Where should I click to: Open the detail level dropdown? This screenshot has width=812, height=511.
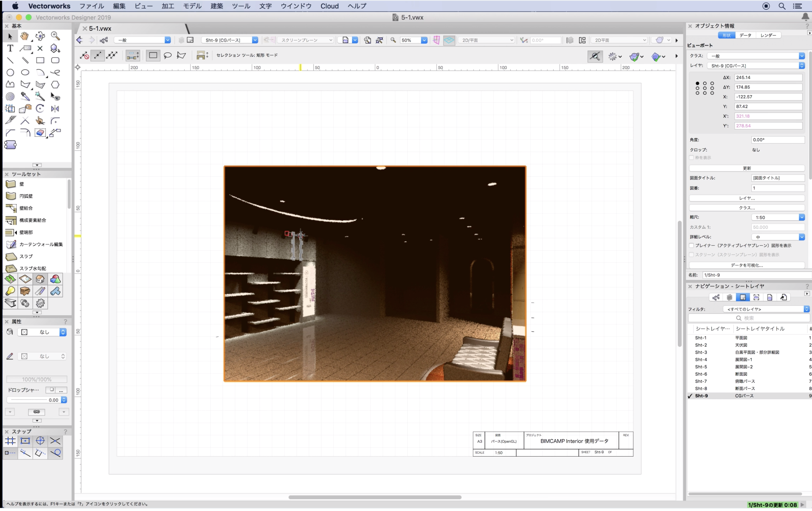point(777,237)
